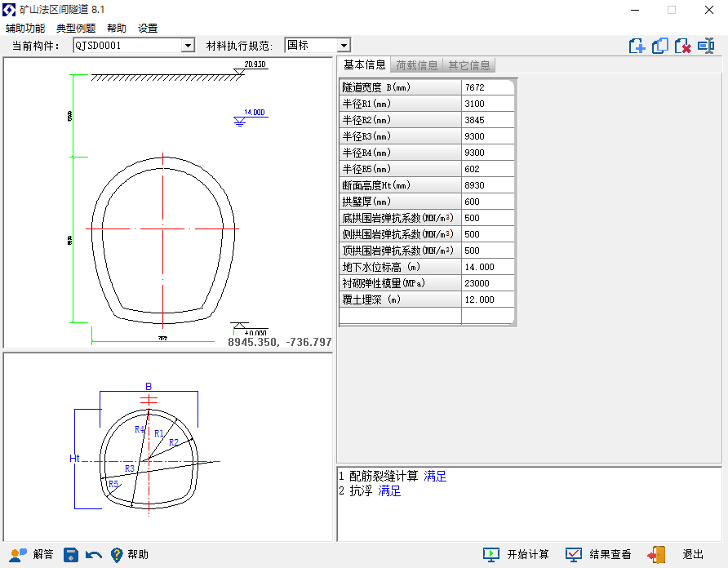This screenshot has width=728, height=568.
Task: Edit the 半径R3 value 9300
Action: [x=488, y=136]
